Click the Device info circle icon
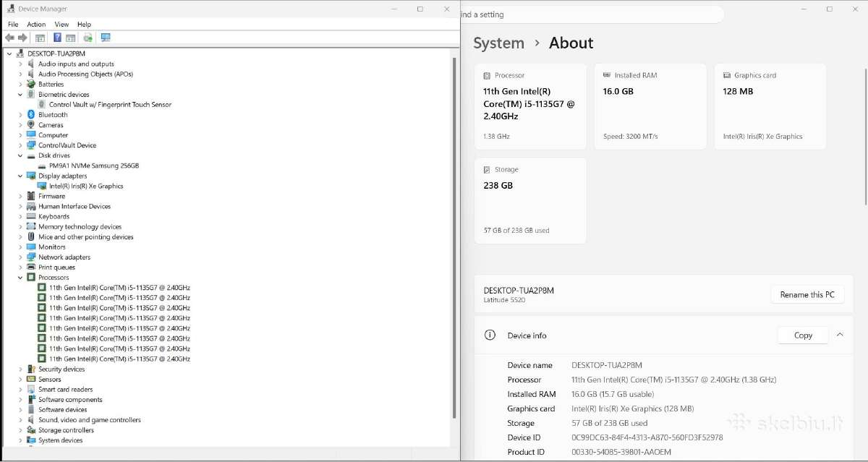Image resolution: width=868 pixels, height=462 pixels. pos(490,335)
